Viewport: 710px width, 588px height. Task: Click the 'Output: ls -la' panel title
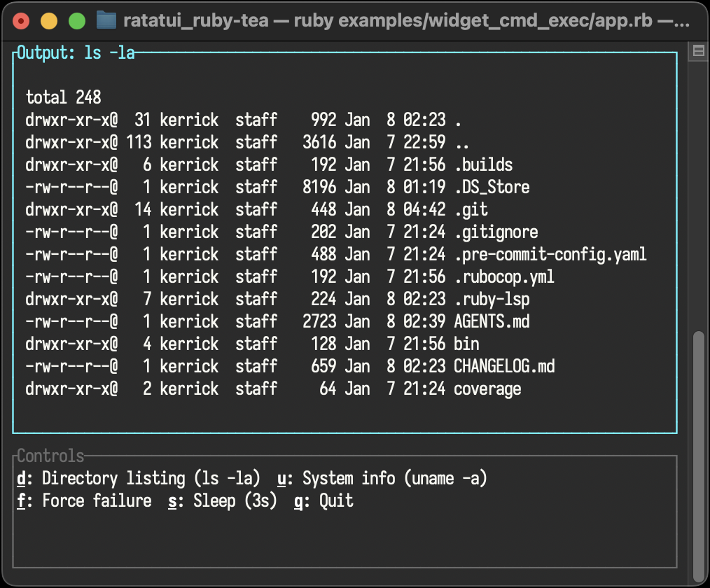tap(76, 53)
